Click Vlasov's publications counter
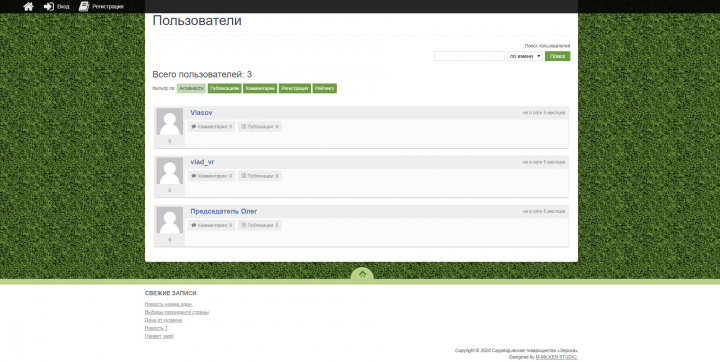Screen dimensions: 720x362 pos(259,126)
